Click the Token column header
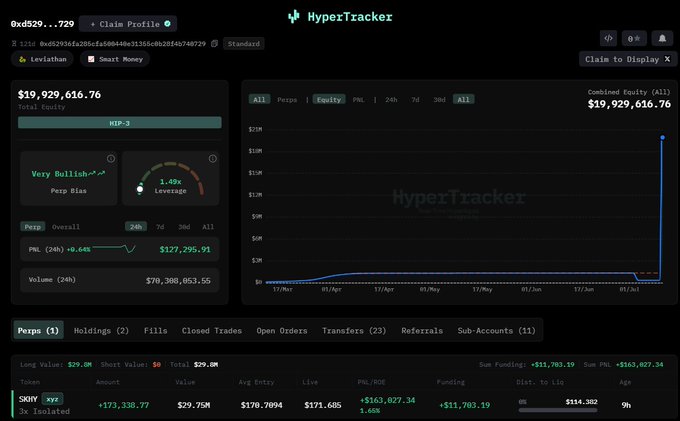 [30, 382]
